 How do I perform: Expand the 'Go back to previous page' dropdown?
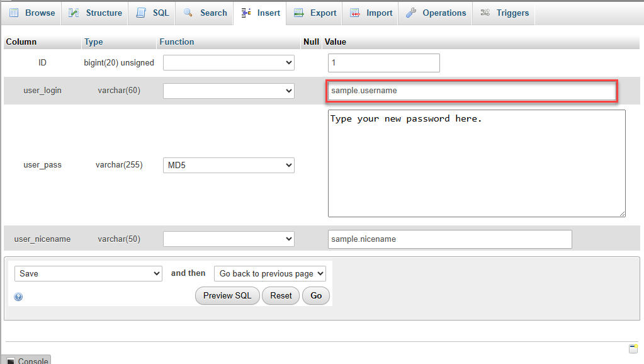pos(269,273)
